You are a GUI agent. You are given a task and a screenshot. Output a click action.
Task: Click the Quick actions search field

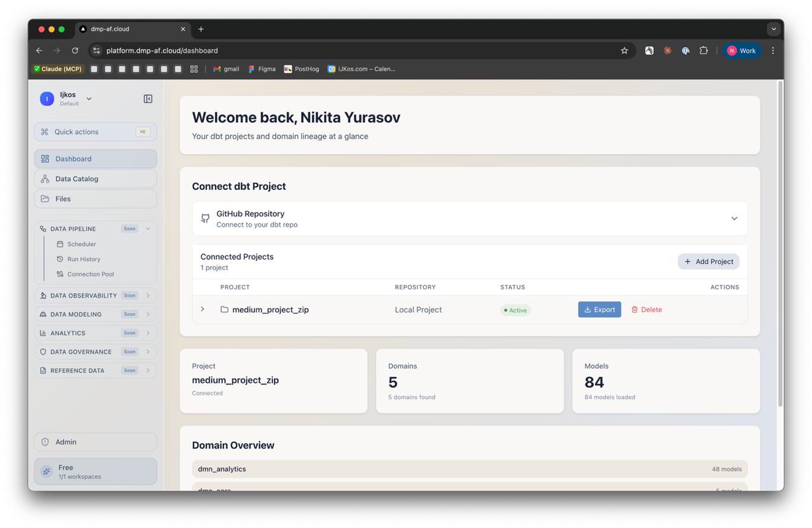point(95,132)
